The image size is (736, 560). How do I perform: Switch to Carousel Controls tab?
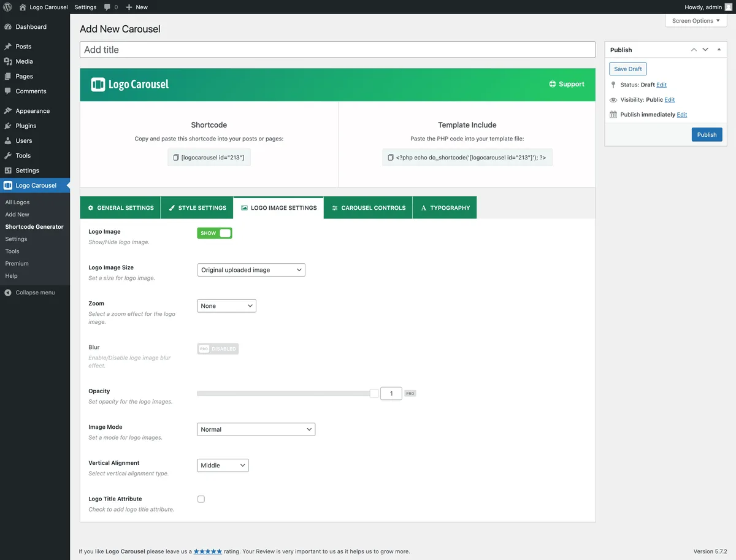click(x=368, y=208)
